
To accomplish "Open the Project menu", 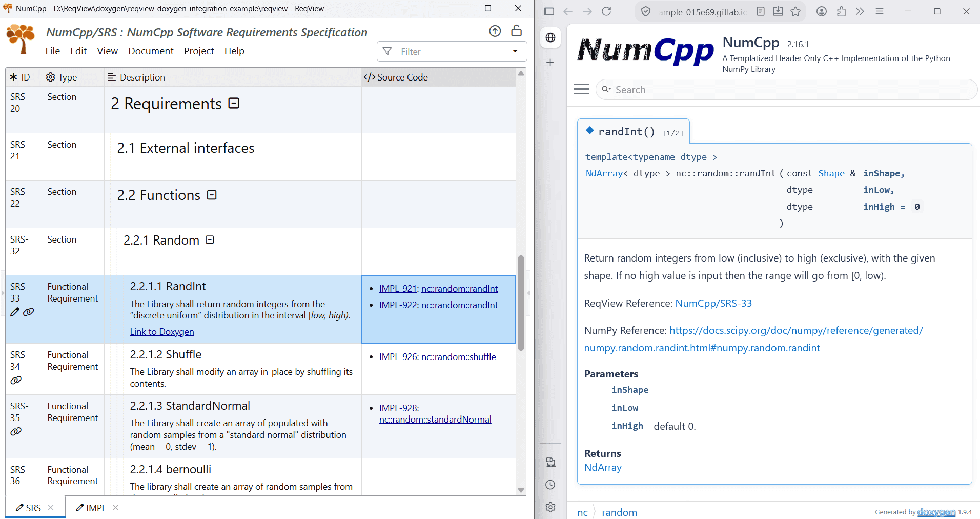I will (x=199, y=51).
